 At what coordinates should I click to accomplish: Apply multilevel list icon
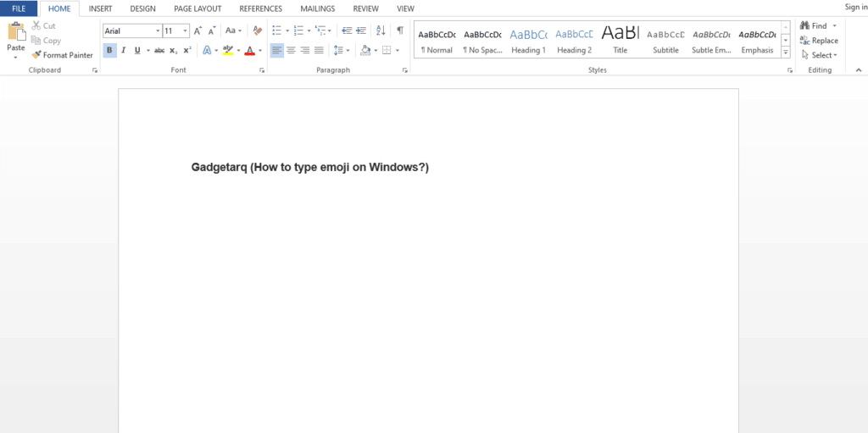(320, 31)
